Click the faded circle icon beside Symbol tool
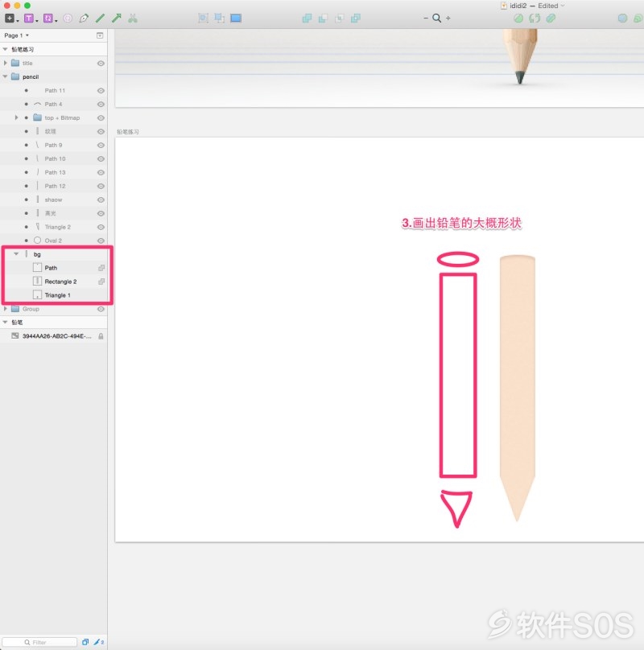 (x=68, y=19)
